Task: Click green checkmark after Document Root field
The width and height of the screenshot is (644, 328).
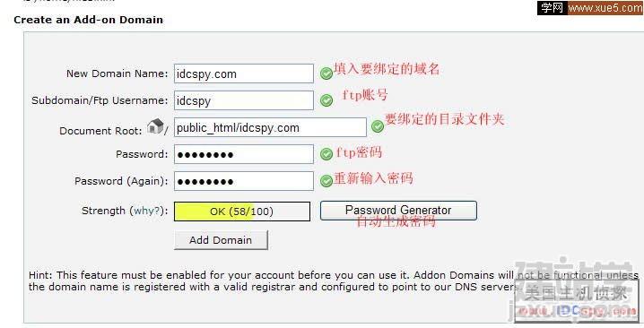Action: [x=378, y=126]
